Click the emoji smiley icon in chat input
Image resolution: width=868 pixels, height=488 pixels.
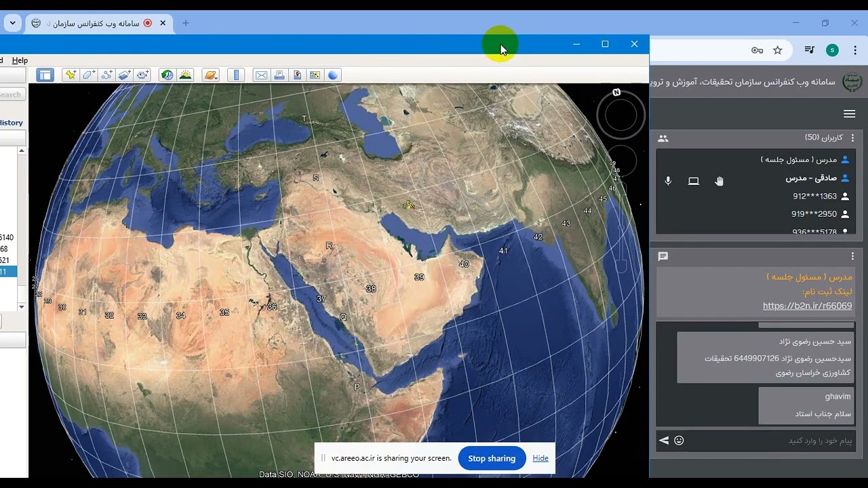(x=679, y=441)
